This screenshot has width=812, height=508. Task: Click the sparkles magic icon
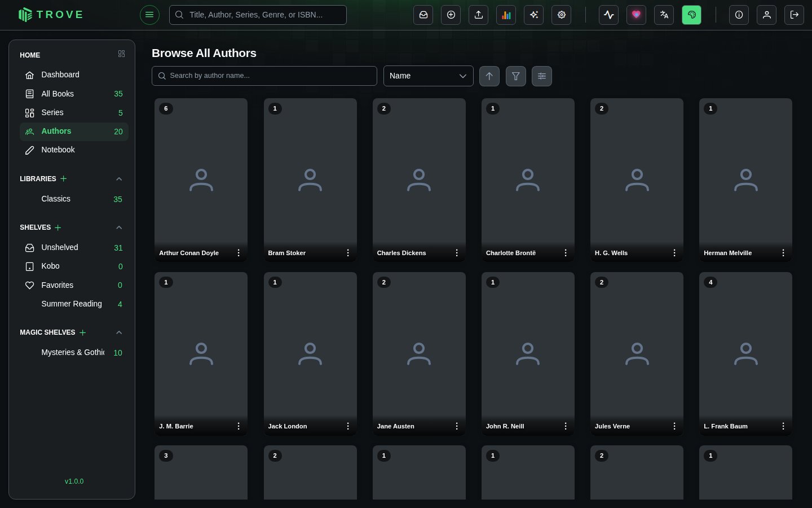[x=534, y=15]
